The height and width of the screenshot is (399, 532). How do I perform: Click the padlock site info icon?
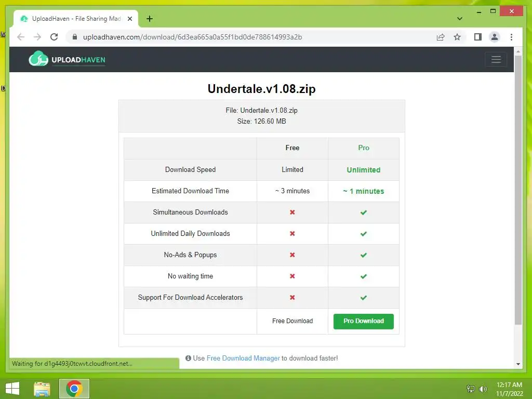(x=75, y=37)
